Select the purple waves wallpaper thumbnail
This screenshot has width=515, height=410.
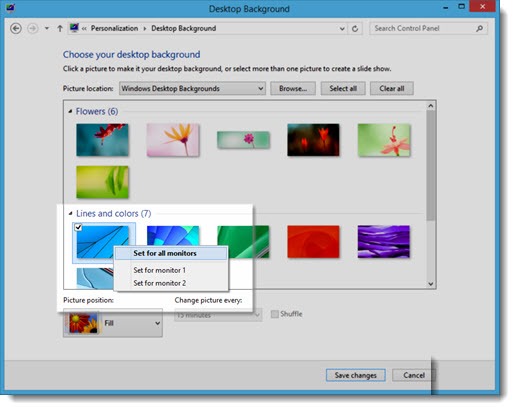point(384,242)
